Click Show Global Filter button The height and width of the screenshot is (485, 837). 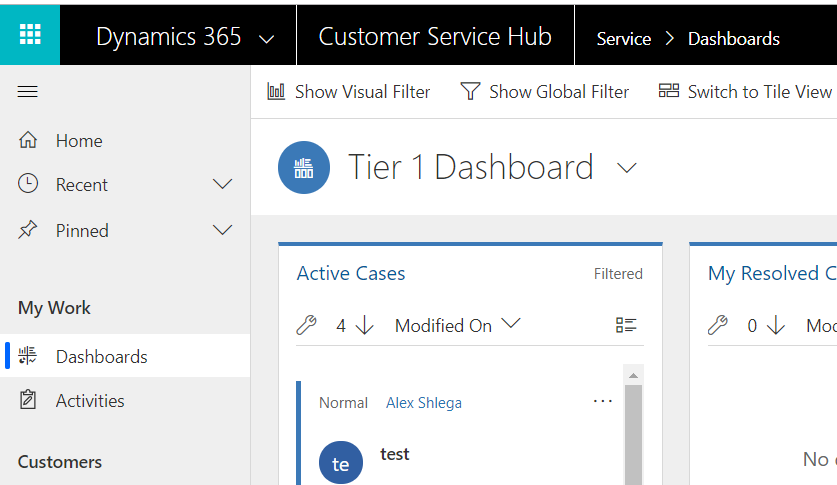[544, 92]
